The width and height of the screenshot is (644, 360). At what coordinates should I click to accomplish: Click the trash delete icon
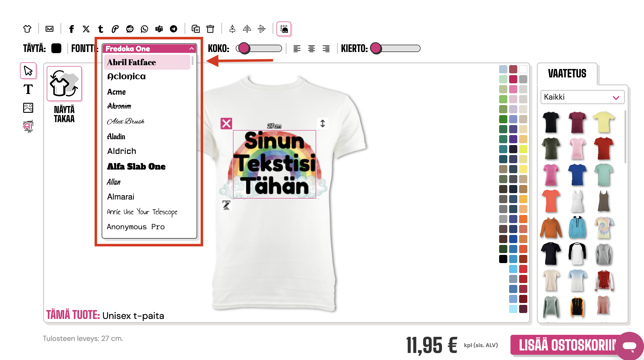pos(210,29)
